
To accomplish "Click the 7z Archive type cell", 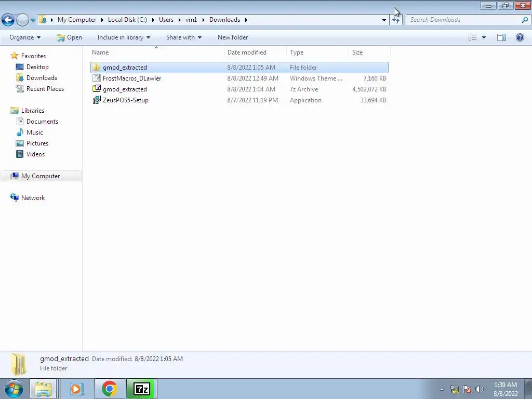I will [x=304, y=89].
